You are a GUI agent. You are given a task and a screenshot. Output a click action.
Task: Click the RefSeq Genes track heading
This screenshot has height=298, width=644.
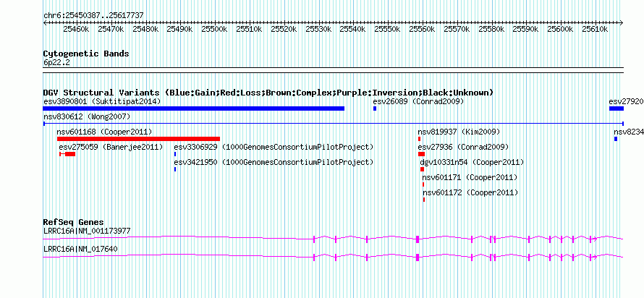74,222
